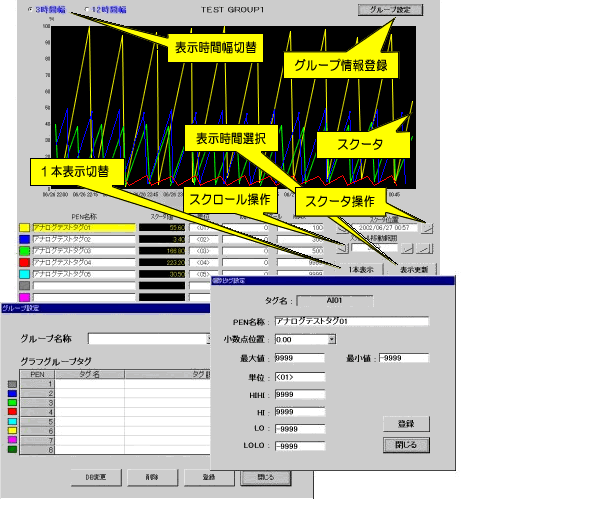The width and height of the screenshot is (600, 513).
Task: Click the 削除 button in group settings
Action: click(x=151, y=477)
